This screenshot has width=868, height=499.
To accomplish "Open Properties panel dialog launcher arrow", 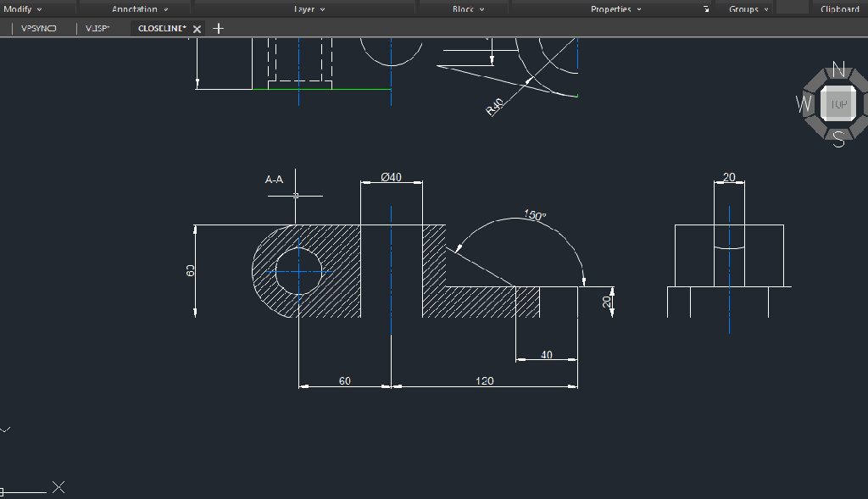I will pos(706,8).
